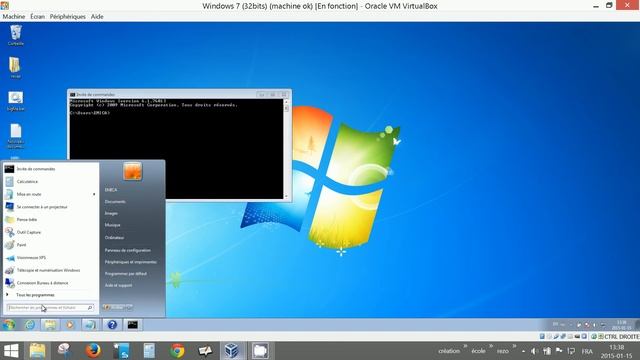Image resolution: width=640 pixels, height=360 pixels.
Task: Open the EMICA user folder link
Action: point(111,190)
